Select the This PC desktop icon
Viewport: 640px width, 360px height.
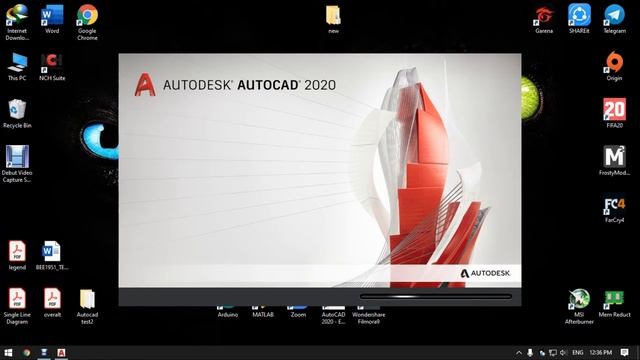click(17, 67)
